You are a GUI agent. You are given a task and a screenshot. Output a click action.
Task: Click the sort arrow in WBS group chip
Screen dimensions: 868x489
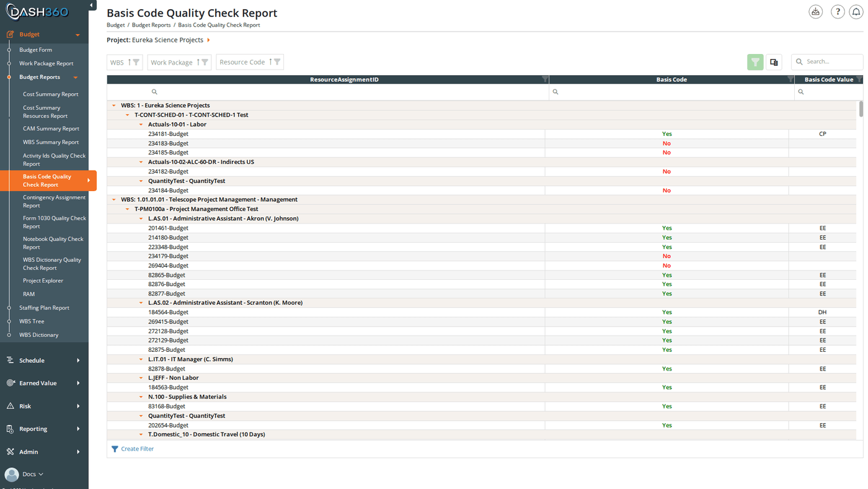point(130,62)
